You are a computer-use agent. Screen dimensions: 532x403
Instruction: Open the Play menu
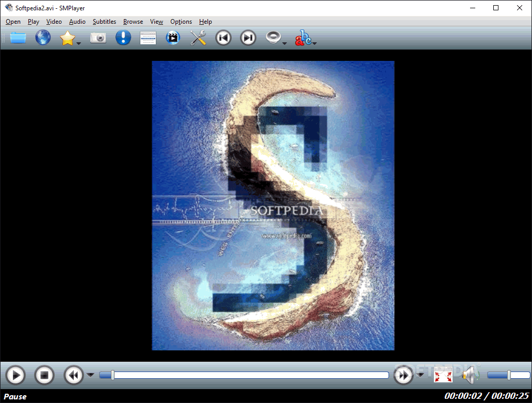point(33,22)
